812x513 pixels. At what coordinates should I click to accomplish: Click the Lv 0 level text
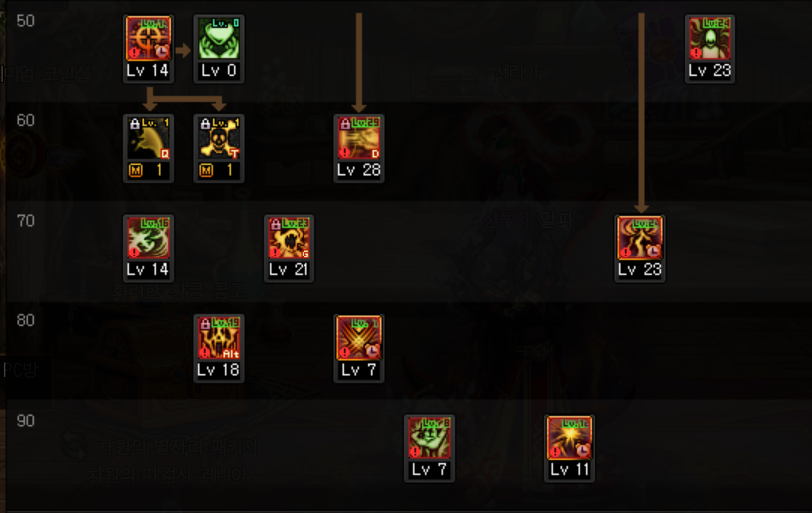click(x=219, y=71)
